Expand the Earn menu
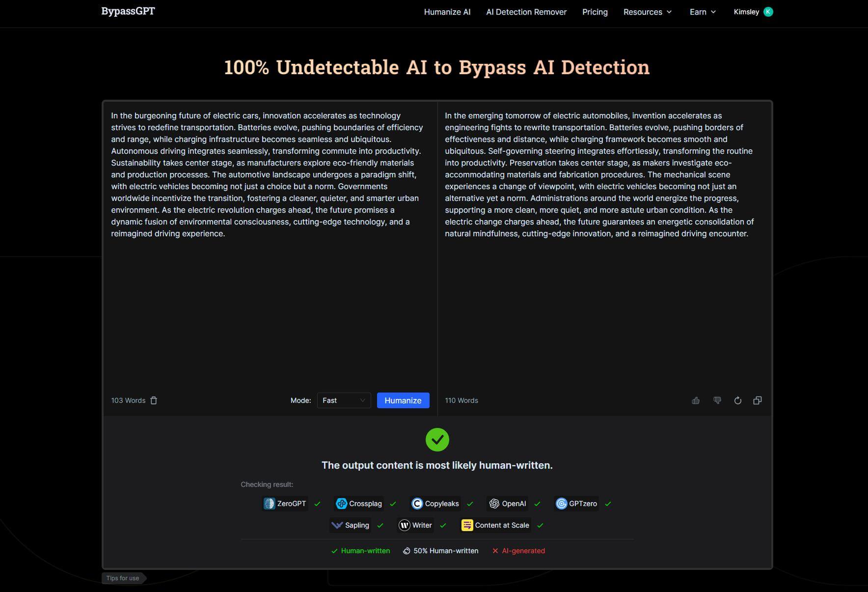 pyautogui.click(x=703, y=12)
